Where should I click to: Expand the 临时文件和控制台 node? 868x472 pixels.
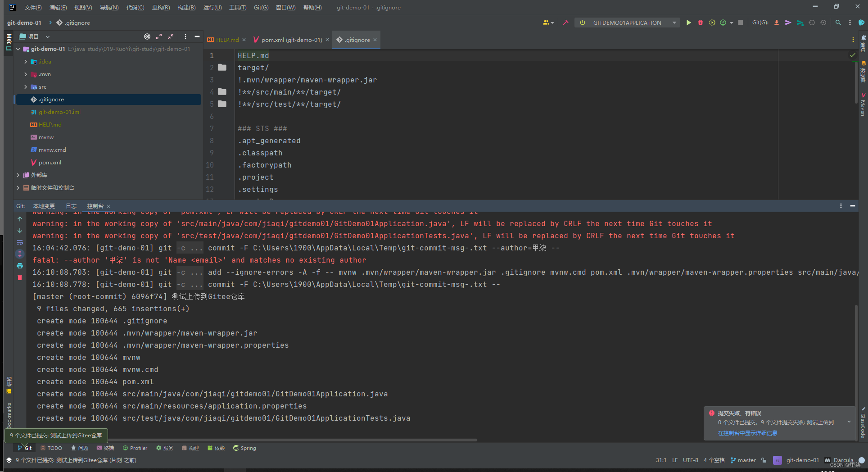point(18,188)
